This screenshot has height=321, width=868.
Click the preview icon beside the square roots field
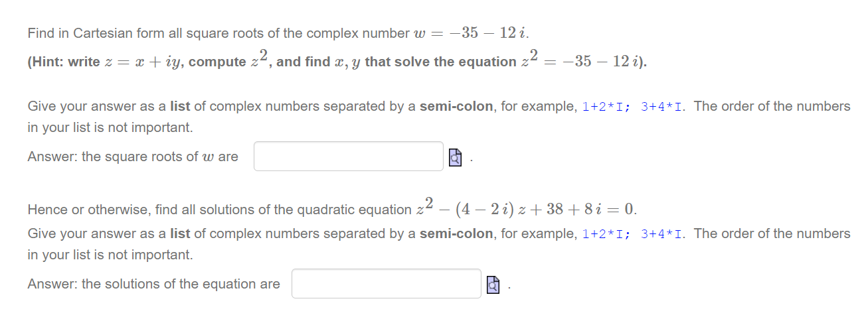(x=455, y=157)
